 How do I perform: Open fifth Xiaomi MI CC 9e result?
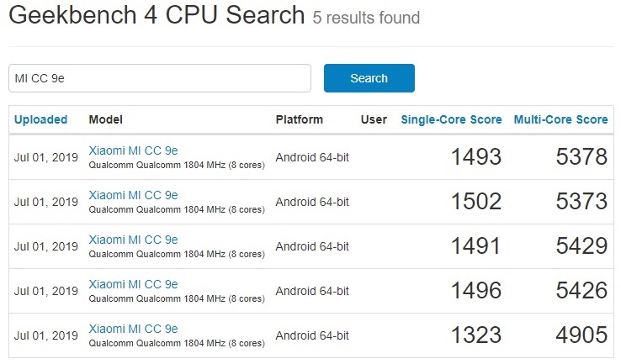(133, 329)
